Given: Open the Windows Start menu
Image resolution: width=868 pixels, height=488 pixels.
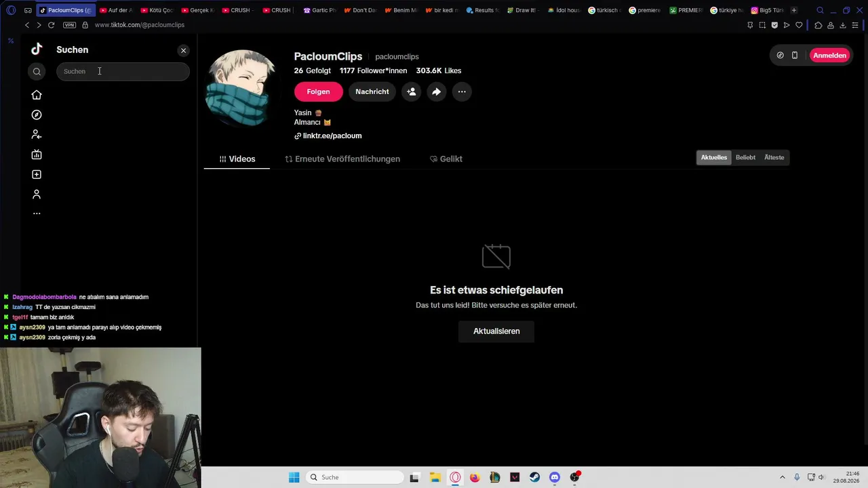Looking at the screenshot, I should pyautogui.click(x=294, y=477).
